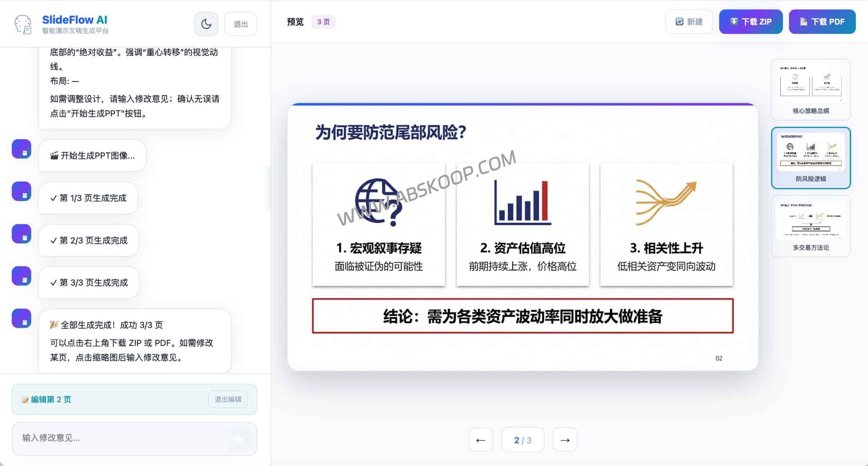Export slides with the 下载 PDF button

pyautogui.click(x=822, y=21)
